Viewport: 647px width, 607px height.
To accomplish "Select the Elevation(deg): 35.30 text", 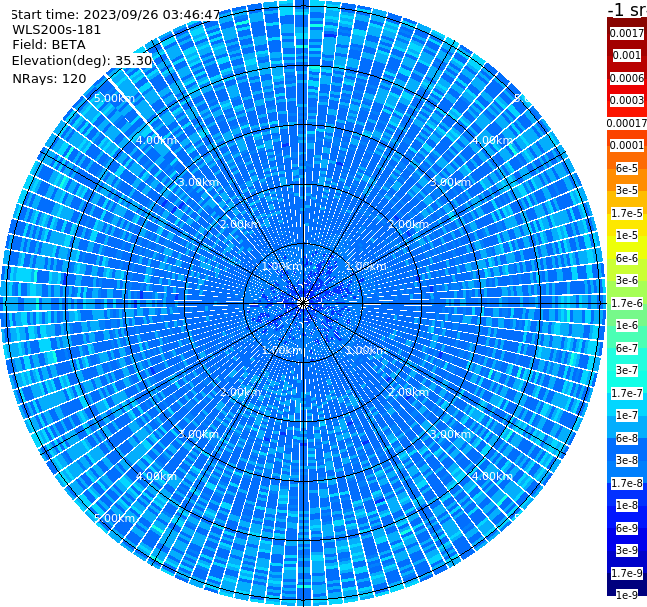I will pyautogui.click(x=82, y=61).
